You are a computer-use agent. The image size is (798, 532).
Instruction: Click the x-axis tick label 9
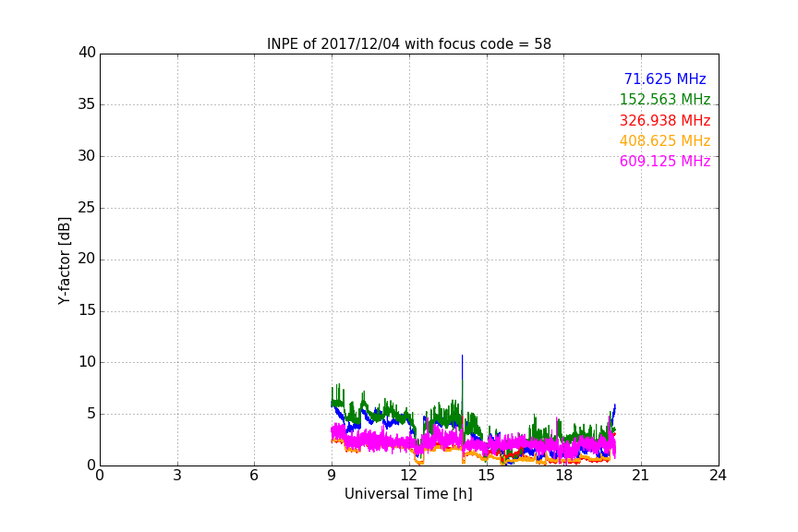tap(332, 476)
